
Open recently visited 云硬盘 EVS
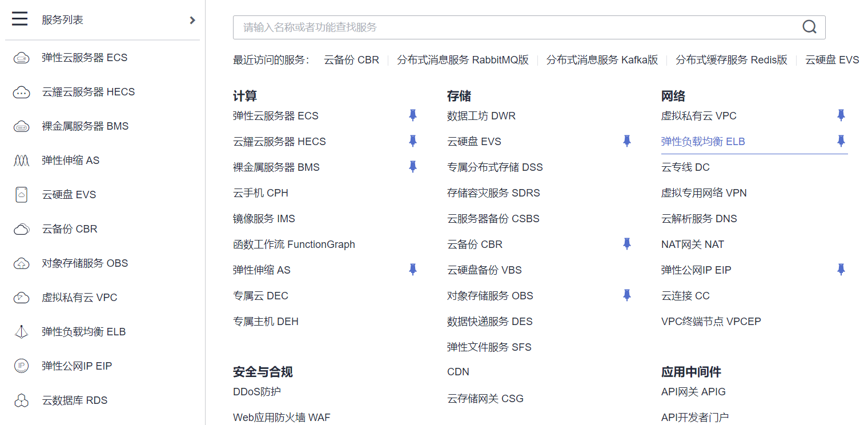point(832,60)
